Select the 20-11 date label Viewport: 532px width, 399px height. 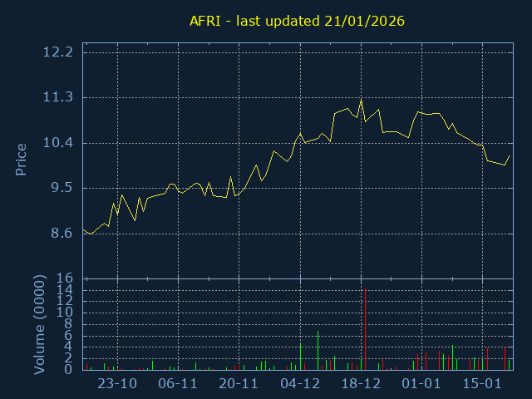pos(239,384)
